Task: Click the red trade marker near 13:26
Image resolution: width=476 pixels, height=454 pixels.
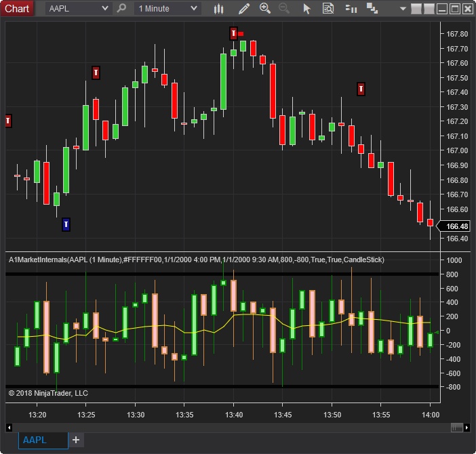Action: pos(96,73)
